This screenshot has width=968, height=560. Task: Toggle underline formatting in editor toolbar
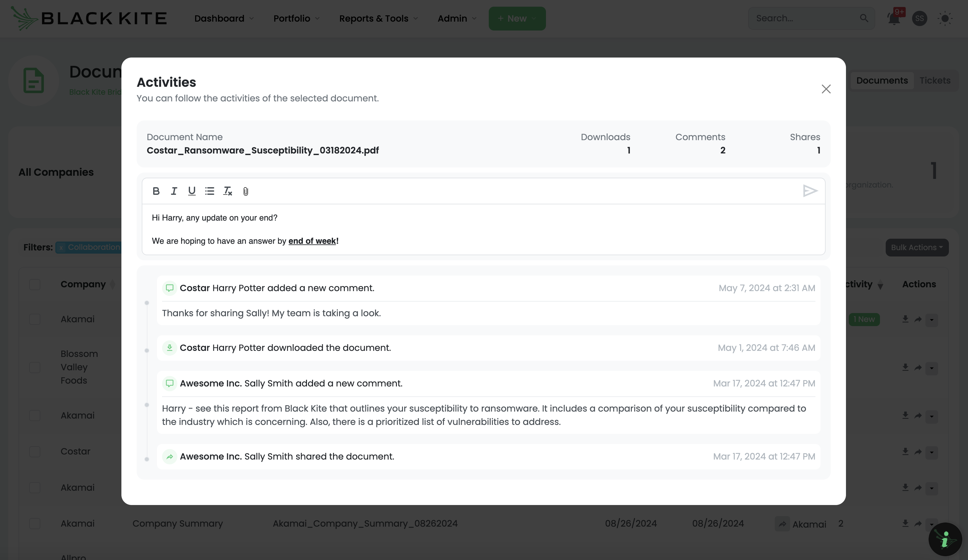pyautogui.click(x=192, y=191)
